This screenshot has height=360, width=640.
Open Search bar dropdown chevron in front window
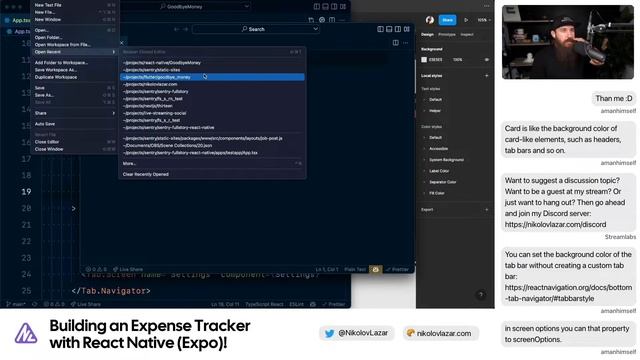click(315, 29)
